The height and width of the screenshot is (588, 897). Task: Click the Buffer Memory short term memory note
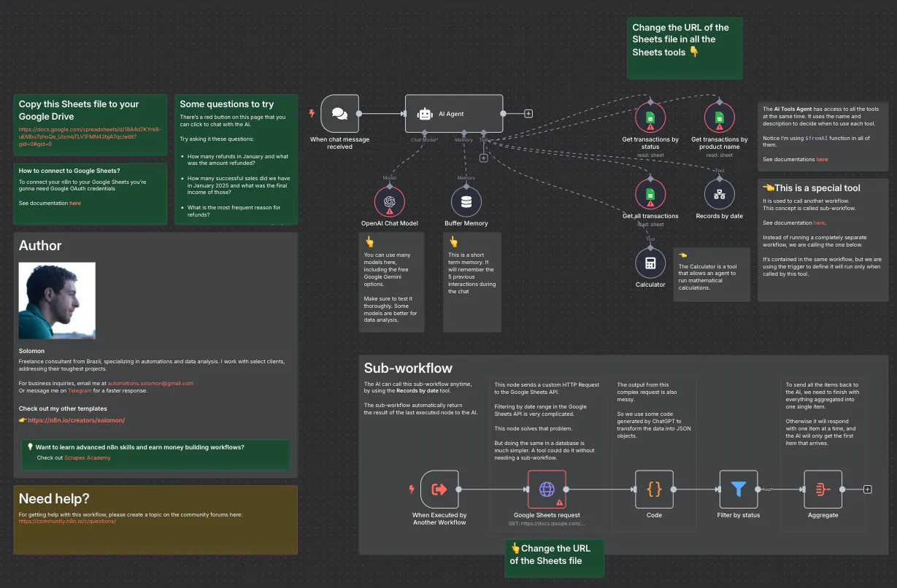click(472, 282)
